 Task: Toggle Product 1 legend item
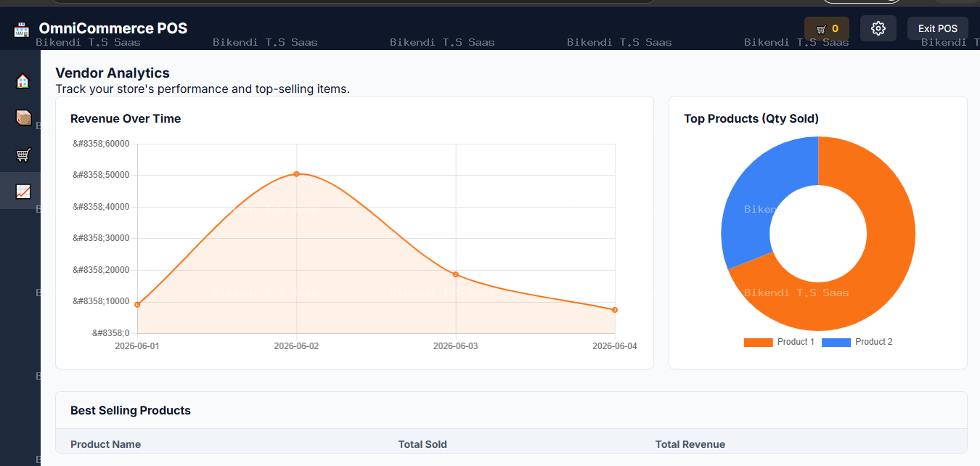point(779,342)
